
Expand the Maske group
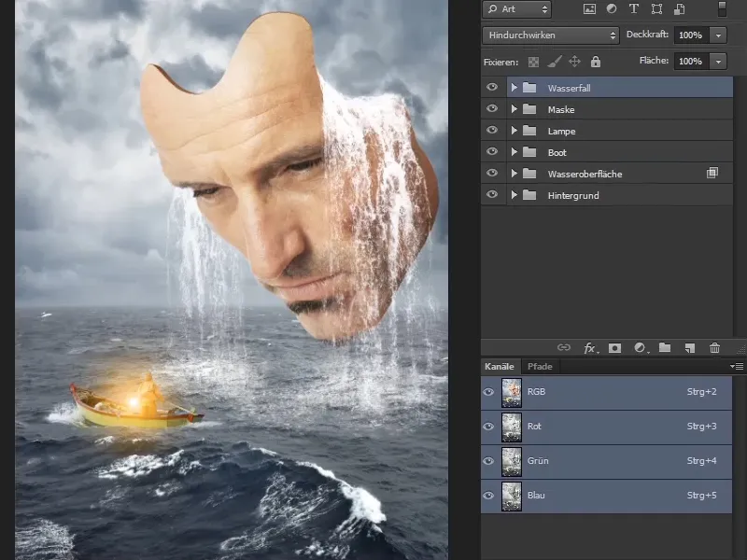click(x=514, y=109)
